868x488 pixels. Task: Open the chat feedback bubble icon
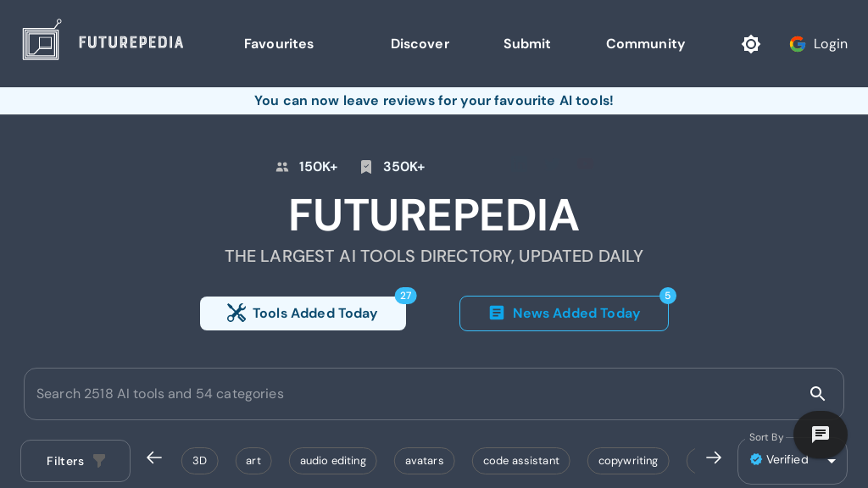click(x=820, y=435)
